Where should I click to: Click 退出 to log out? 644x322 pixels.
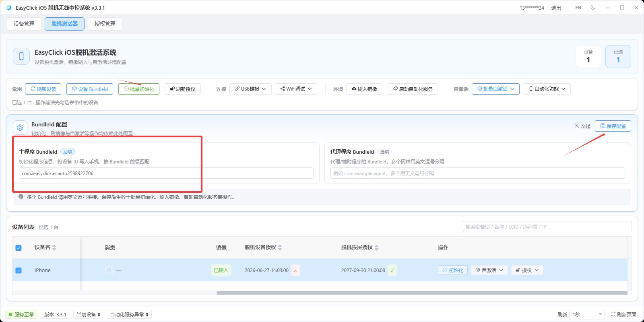pyautogui.click(x=556, y=8)
